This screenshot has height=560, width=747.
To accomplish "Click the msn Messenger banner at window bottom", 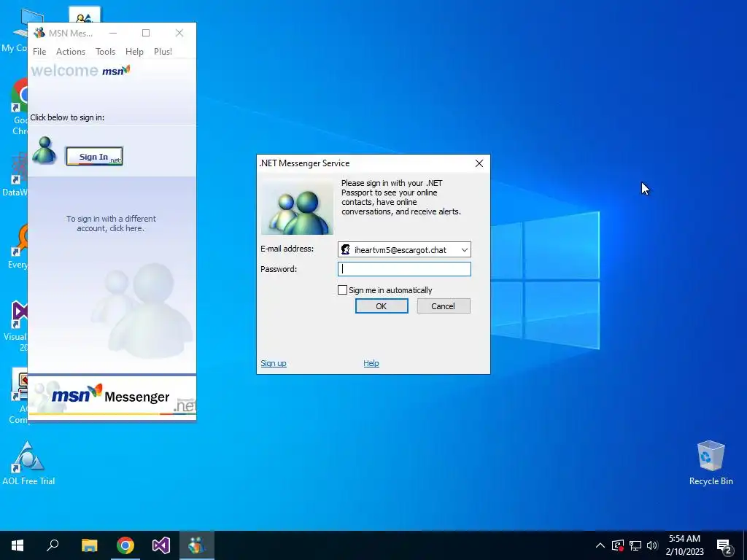I will pos(112,397).
